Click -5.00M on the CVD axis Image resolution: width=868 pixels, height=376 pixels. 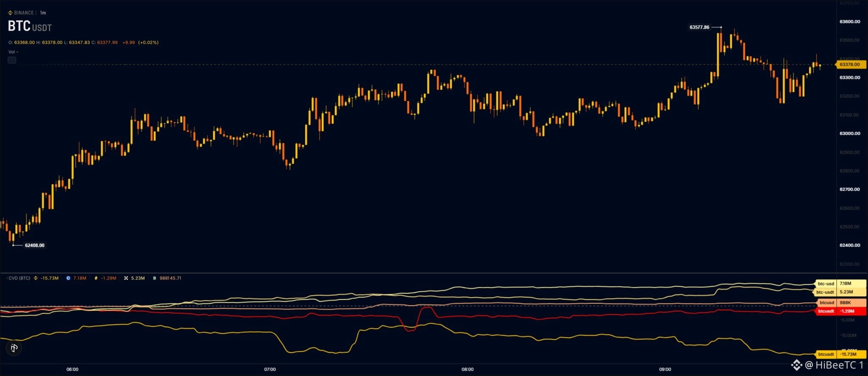click(848, 320)
